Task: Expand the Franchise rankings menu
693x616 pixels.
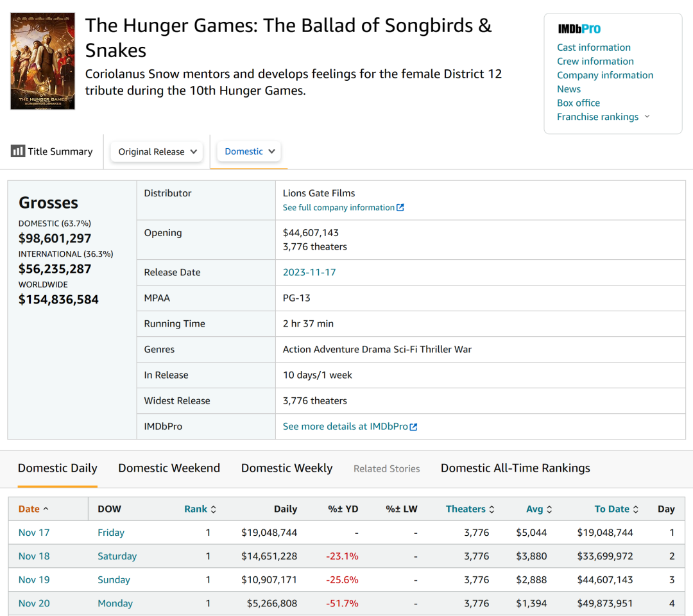Action: [647, 117]
